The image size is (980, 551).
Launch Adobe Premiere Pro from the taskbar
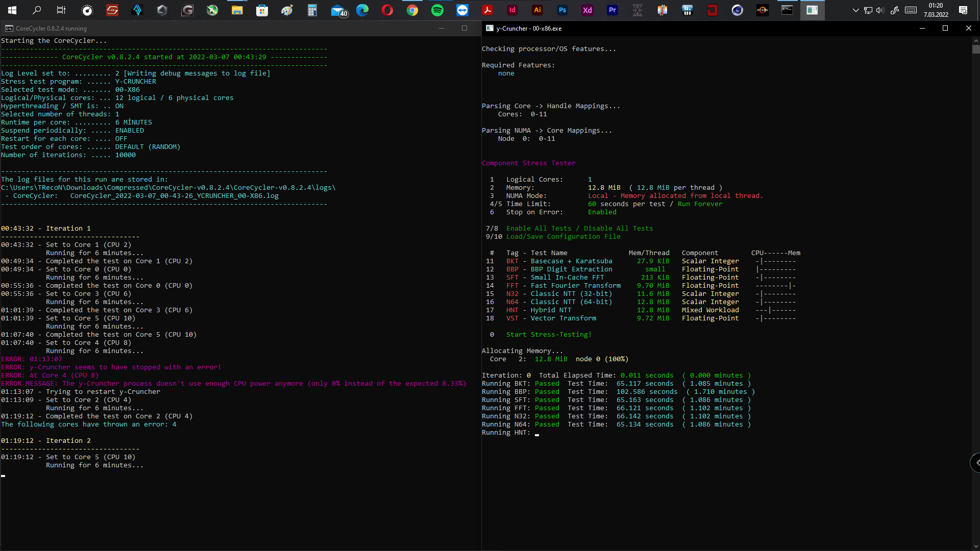pos(612,10)
